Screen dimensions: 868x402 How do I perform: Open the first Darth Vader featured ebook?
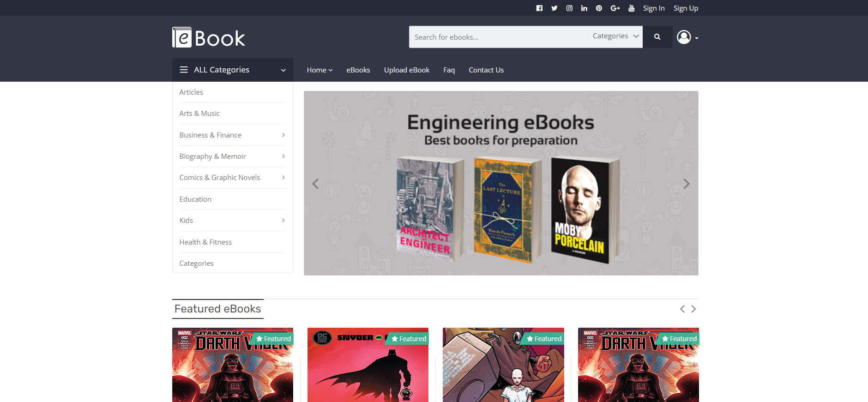233,365
